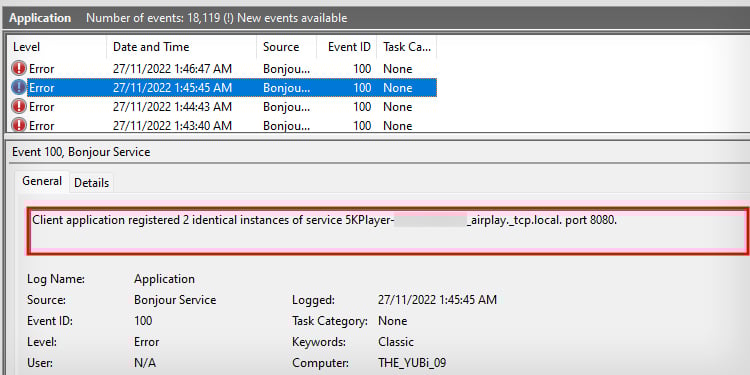Screen dimensions: 750x375
Task: Click Computer value 'THE_YUBi_09'
Action: coord(412,363)
